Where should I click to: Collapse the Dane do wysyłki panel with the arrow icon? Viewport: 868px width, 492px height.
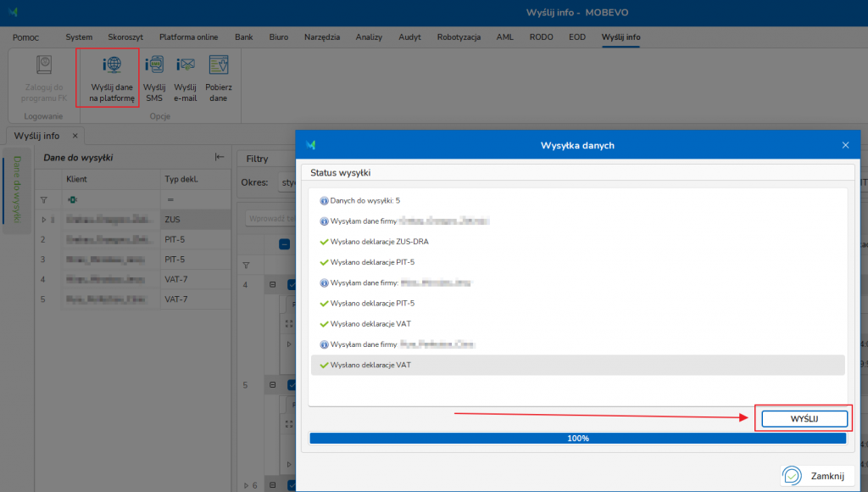click(x=220, y=157)
